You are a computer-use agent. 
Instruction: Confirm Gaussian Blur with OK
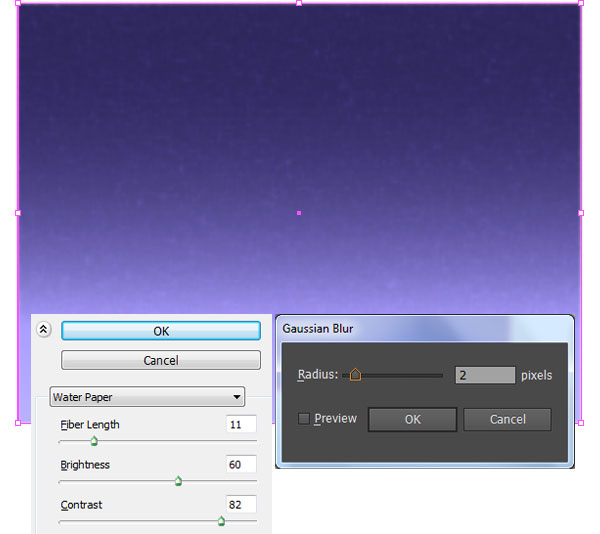point(412,420)
